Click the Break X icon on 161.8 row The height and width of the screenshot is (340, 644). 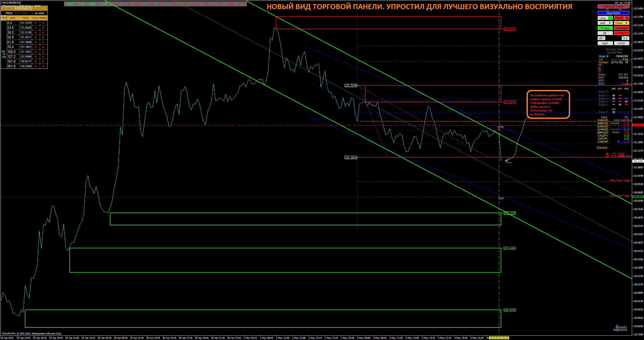point(43,61)
